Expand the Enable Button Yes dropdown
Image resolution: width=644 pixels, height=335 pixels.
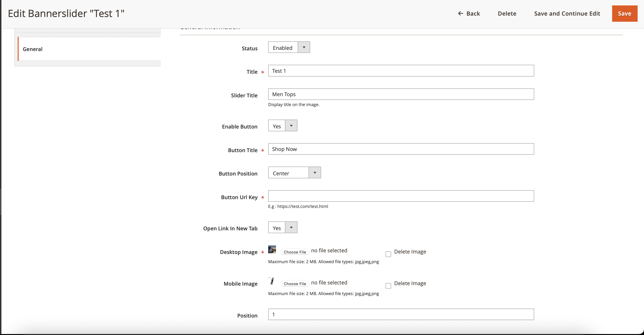pos(291,126)
